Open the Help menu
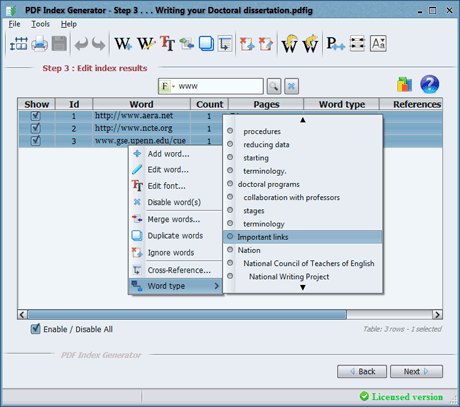Screen dimensions: 460x407 tap(69, 24)
